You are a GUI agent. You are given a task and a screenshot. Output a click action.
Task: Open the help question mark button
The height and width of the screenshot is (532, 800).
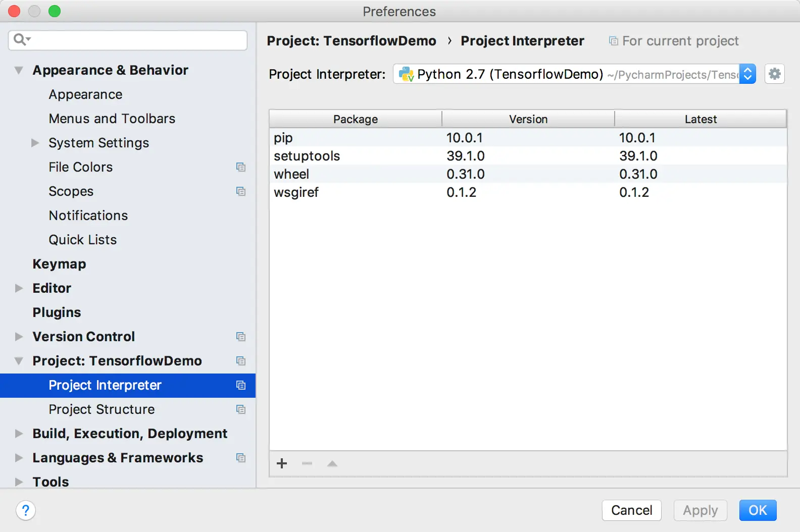click(26, 510)
